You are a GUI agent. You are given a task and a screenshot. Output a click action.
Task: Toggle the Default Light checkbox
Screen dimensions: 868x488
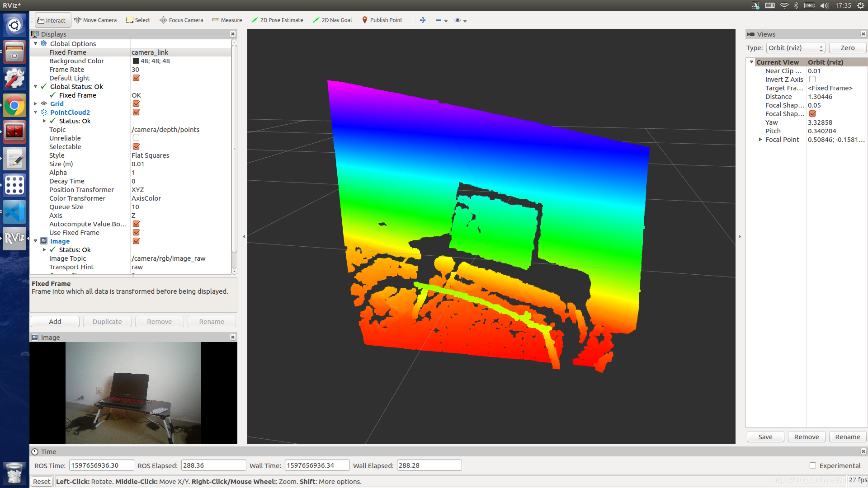click(x=135, y=78)
